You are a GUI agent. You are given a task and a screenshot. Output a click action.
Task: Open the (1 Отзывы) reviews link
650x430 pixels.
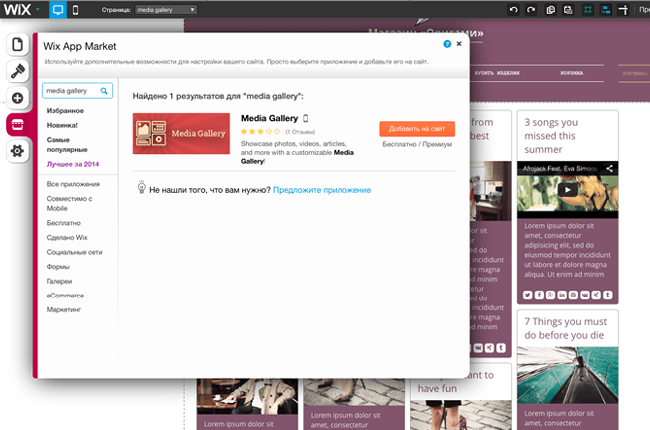300,132
